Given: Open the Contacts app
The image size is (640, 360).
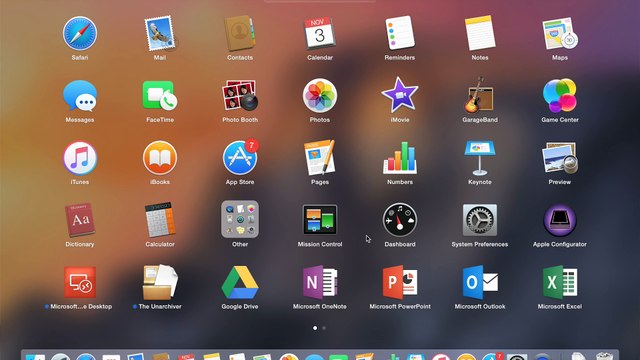Looking at the screenshot, I should 240,33.
